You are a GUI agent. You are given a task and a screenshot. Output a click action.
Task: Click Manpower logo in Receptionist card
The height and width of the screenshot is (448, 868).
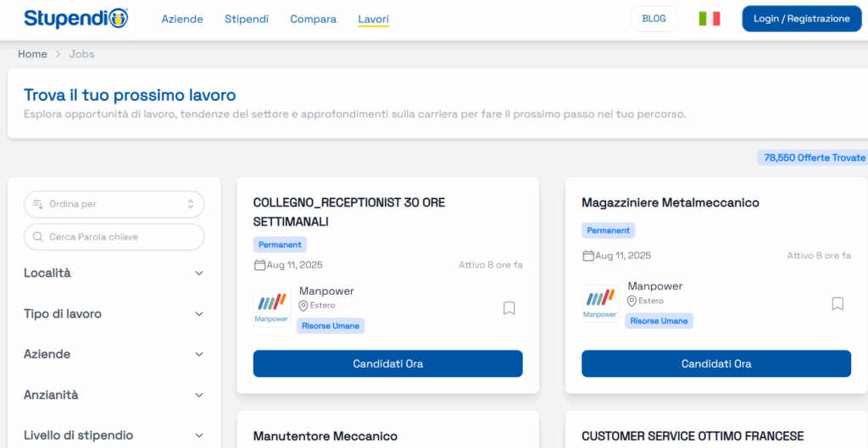[272, 307]
